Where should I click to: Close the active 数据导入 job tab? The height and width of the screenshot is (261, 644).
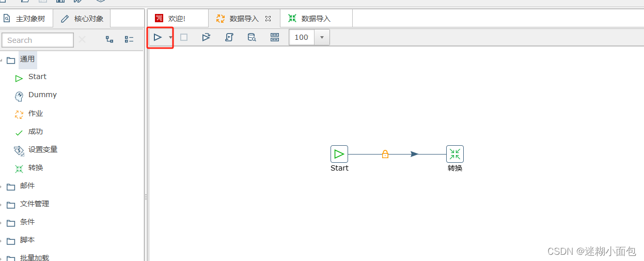268,19
